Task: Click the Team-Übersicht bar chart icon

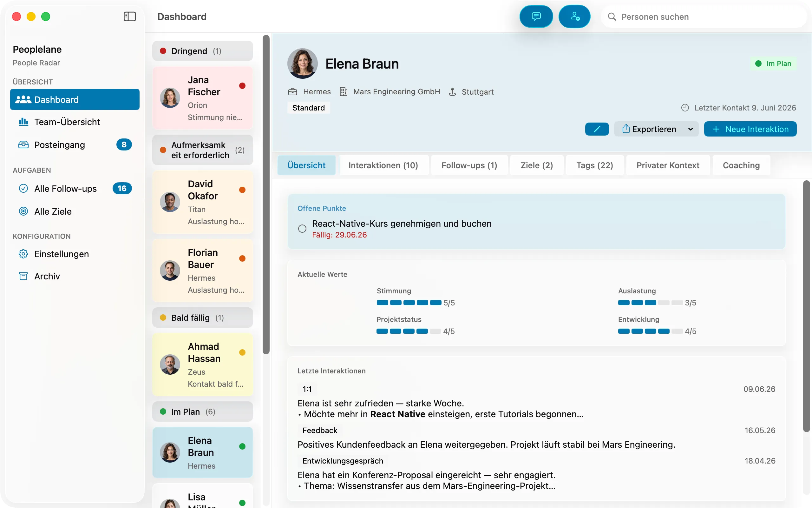Action: [x=23, y=122]
